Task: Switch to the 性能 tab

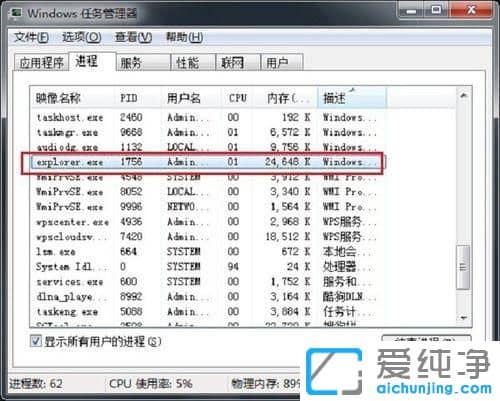Action: tap(193, 62)
